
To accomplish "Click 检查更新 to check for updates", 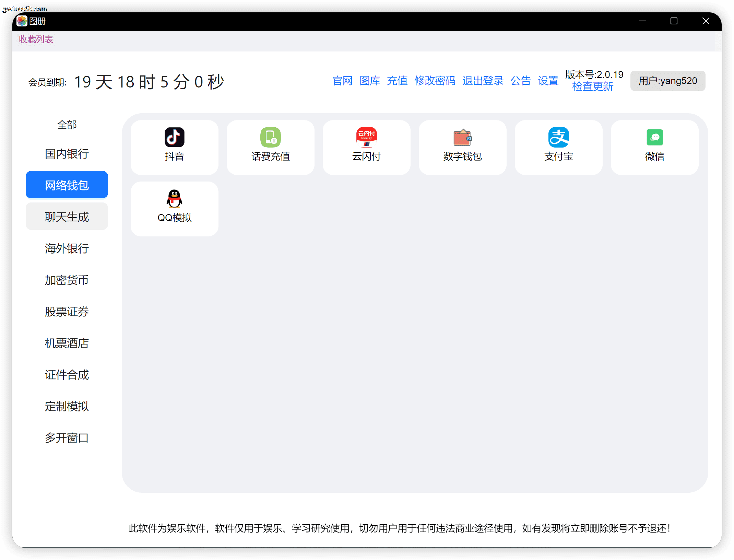I will (x=593, y=86).
